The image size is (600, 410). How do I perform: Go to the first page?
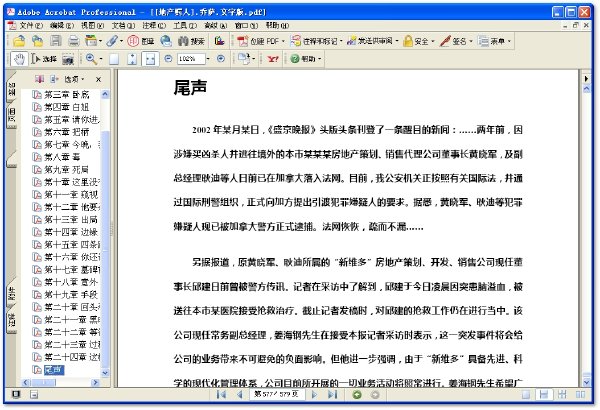click(x=221, y=394)
